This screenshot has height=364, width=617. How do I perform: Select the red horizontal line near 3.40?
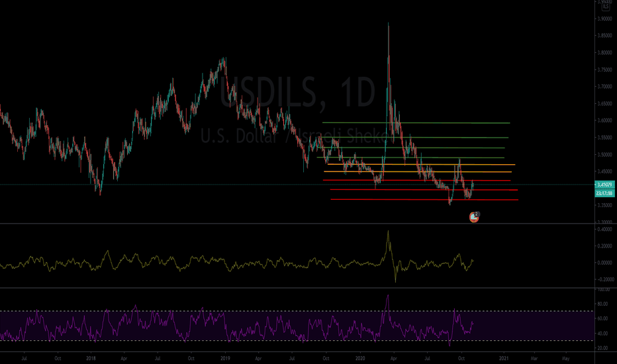pyautogui.click(x=424, y=190)
